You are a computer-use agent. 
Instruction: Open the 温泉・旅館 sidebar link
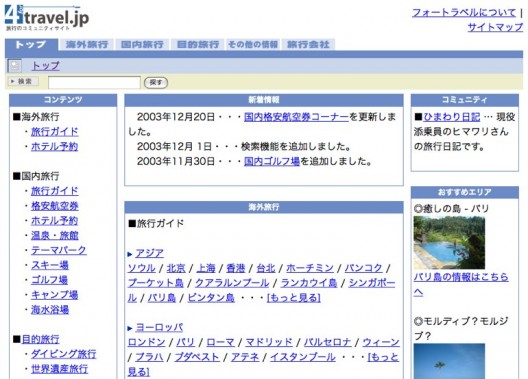pos(55,235)
